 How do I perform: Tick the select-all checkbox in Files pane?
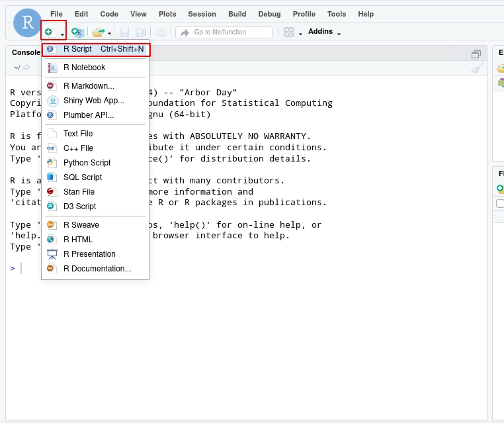pos(500,204)
